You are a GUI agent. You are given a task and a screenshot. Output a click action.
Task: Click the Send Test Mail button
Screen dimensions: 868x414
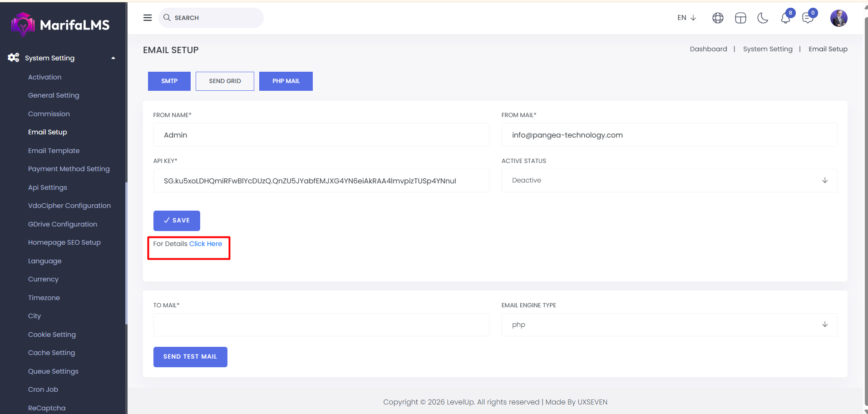point(190,357)
